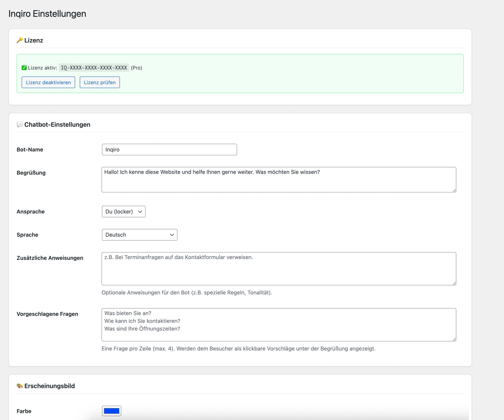
Task: Open the Sprache dropdown set to Deutsch
Action: pos(139,235)
